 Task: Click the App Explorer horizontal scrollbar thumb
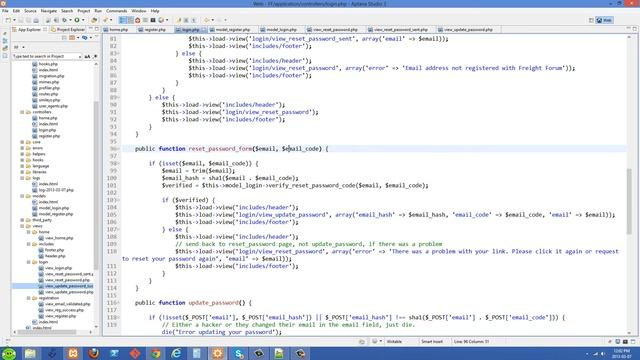pyautogui.click(x=47, y=332)
